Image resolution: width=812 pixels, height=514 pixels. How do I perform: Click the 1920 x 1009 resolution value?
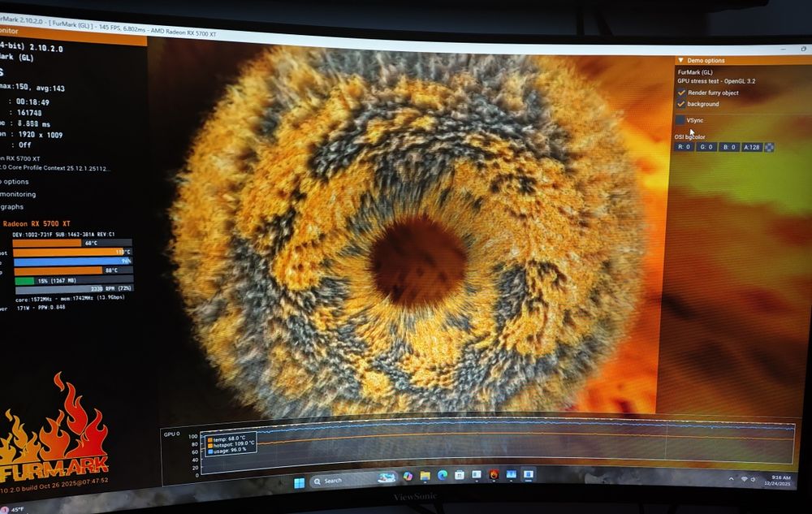(41, 135)
